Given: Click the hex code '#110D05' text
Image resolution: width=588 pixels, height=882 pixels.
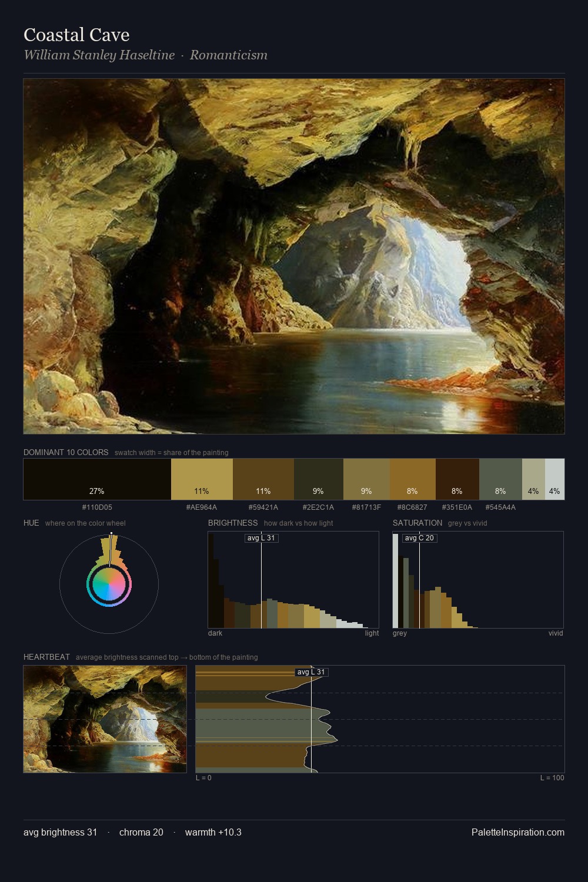Looking at the screenshot, I should 97,507.
